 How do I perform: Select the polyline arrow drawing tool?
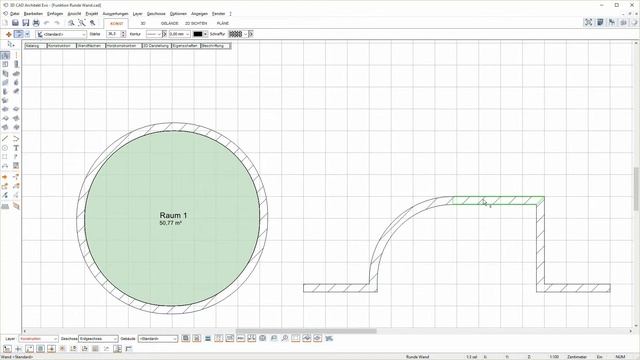click(x=16, y=139)
